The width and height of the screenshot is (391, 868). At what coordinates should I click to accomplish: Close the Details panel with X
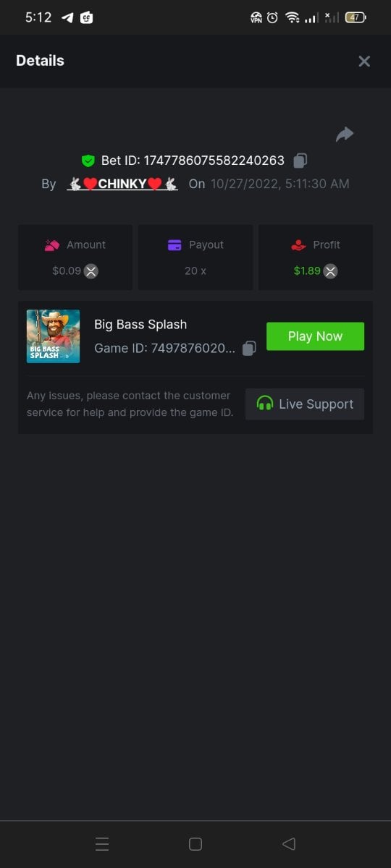[364, 61]
